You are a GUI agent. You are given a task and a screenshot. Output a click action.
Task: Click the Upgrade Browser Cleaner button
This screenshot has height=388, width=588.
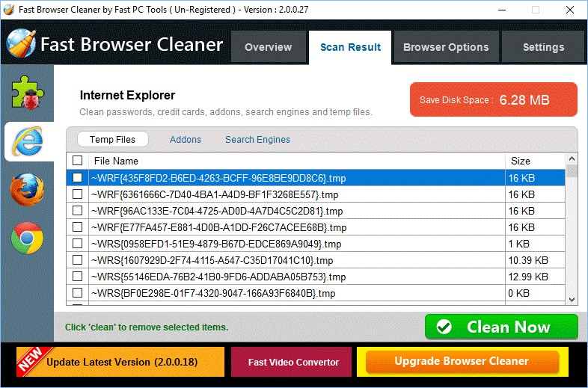pos(462,361)
